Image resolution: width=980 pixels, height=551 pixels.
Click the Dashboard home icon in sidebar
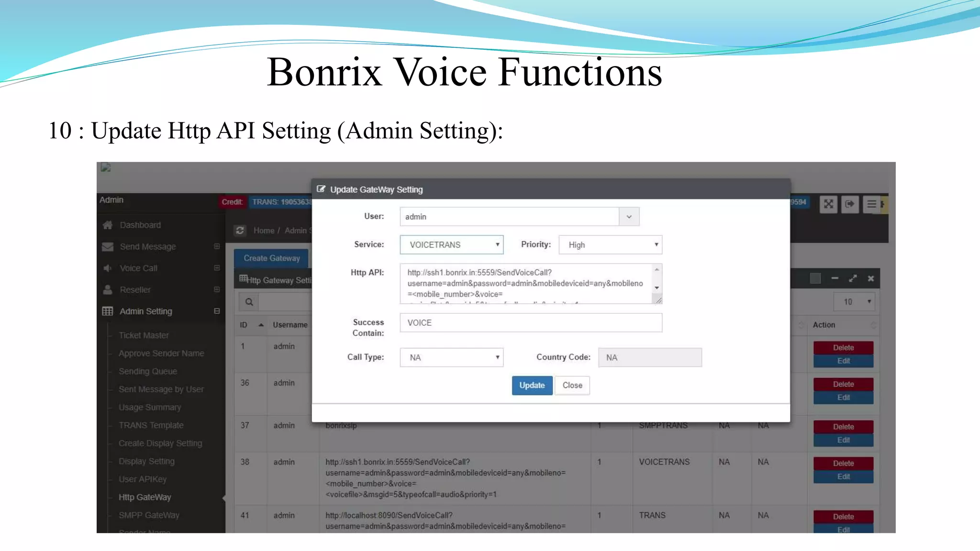108,225
